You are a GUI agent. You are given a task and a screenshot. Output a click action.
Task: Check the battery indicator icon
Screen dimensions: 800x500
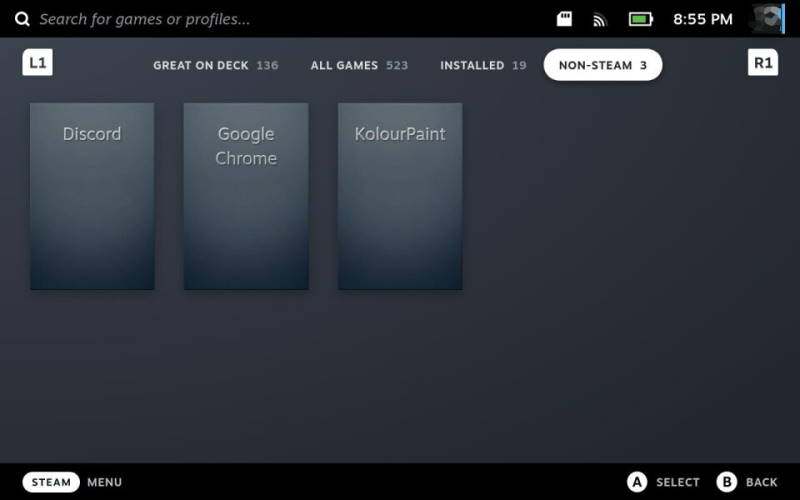641,19
